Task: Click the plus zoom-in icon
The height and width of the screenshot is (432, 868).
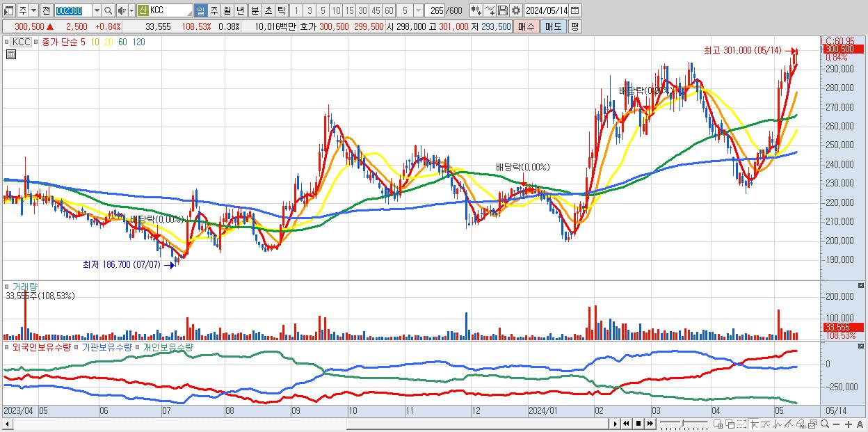Action: [849, 424]
